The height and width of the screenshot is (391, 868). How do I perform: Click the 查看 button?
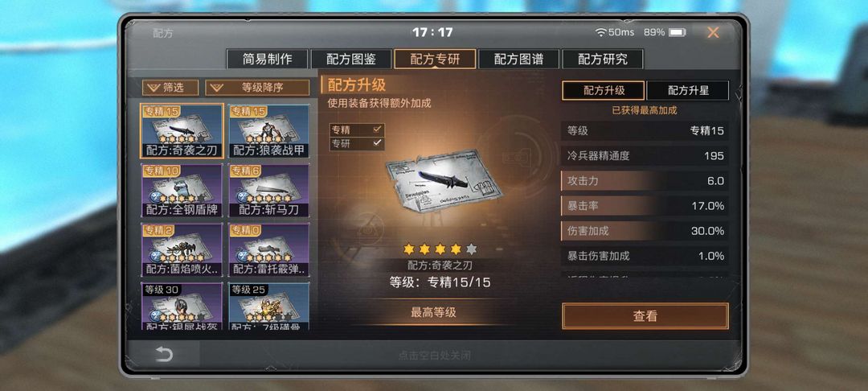pyautogui.click(x=645, y=316)
